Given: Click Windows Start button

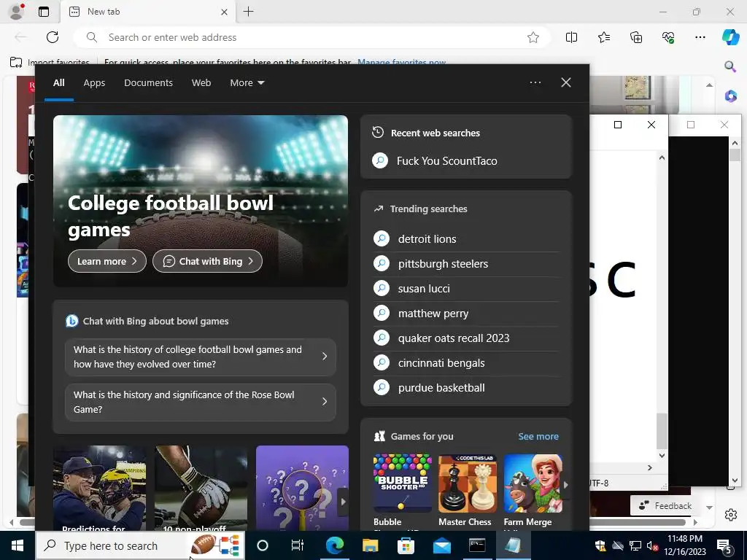Looking at the screenshot, I should point(18,545).
